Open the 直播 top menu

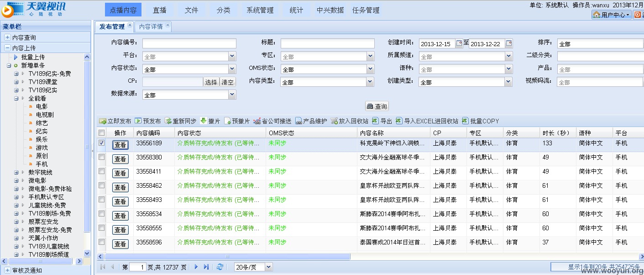160,10
